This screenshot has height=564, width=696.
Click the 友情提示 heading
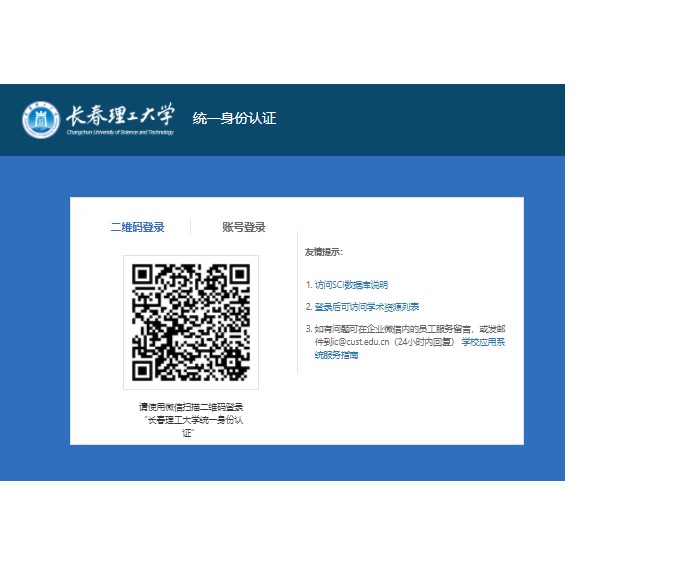pos(324,252)
